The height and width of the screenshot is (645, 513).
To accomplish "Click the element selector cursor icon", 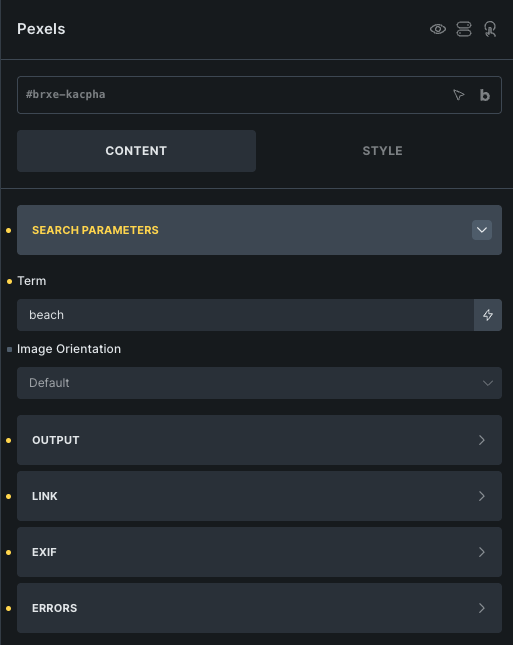I will [459, 95].
